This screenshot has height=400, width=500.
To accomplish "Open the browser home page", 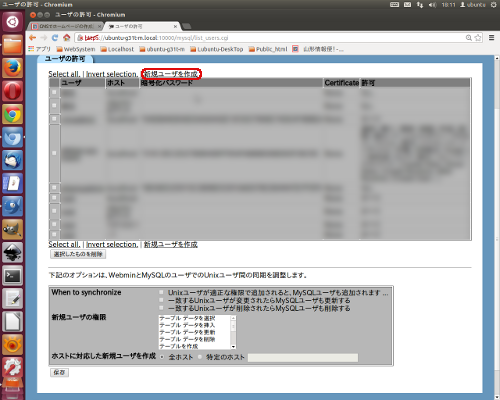I will pos(67,38).
